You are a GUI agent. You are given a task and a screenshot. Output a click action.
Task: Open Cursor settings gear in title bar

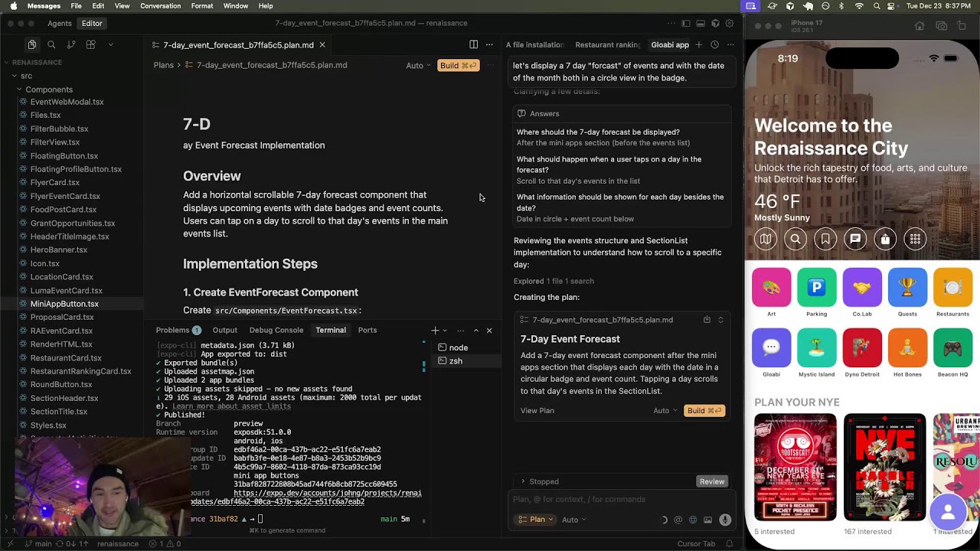[x=730, y=23]
